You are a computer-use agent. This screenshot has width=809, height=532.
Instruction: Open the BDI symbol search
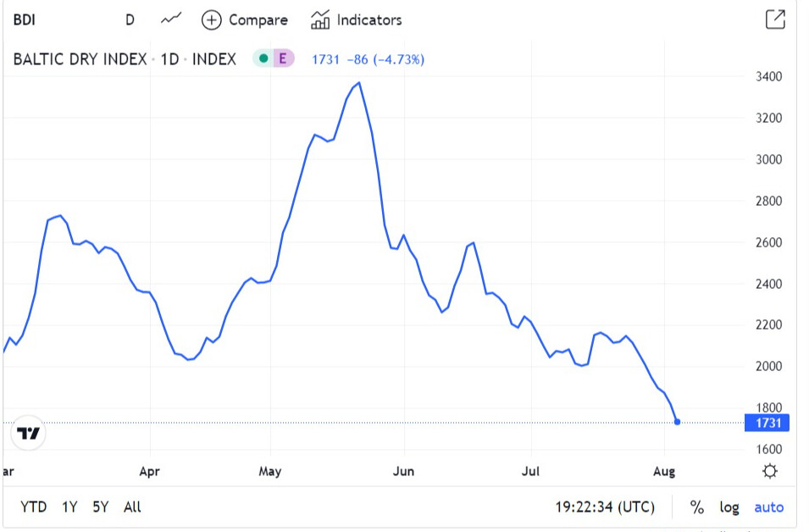(24, 19)
